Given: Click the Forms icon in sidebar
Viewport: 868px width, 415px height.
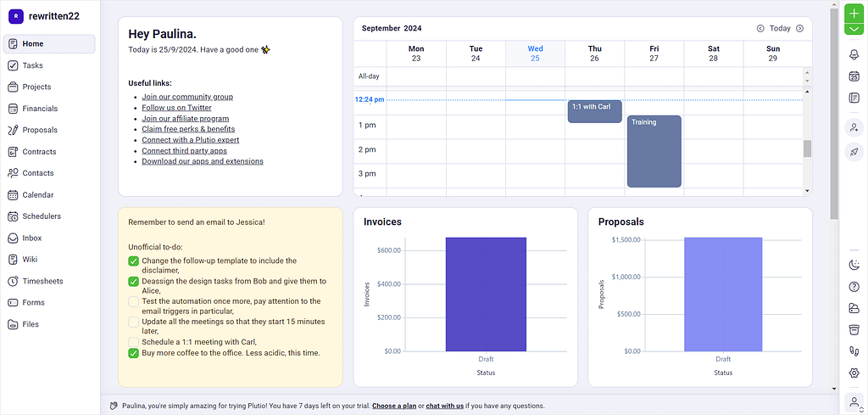Looking at the screenshot, I should tap(13, 302).
